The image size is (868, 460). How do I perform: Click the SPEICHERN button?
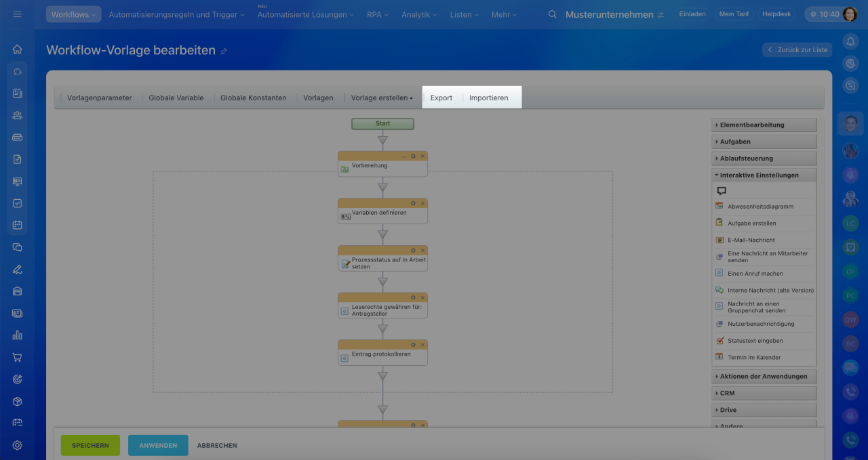[x=90, y=445]
